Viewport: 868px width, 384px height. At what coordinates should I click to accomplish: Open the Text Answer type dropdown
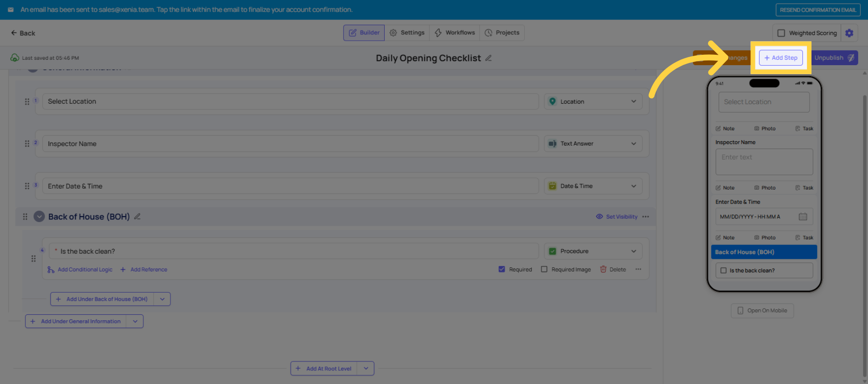(x=593, y=144)
